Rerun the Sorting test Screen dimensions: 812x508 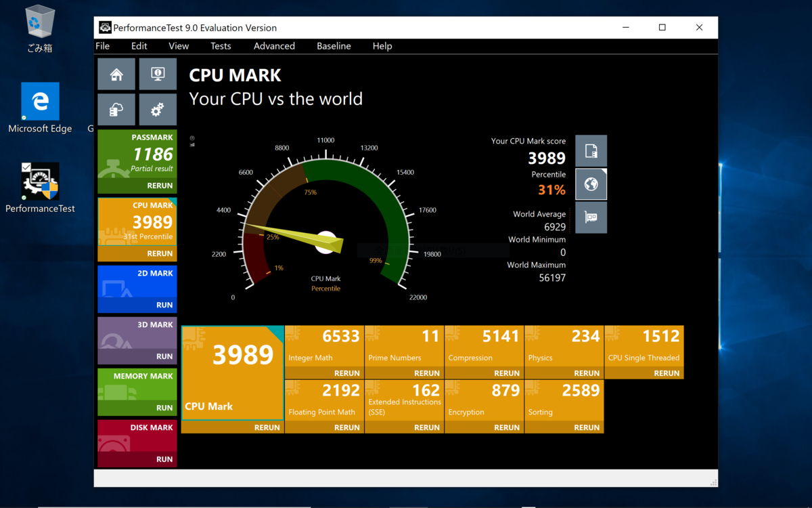coord(587,427)
